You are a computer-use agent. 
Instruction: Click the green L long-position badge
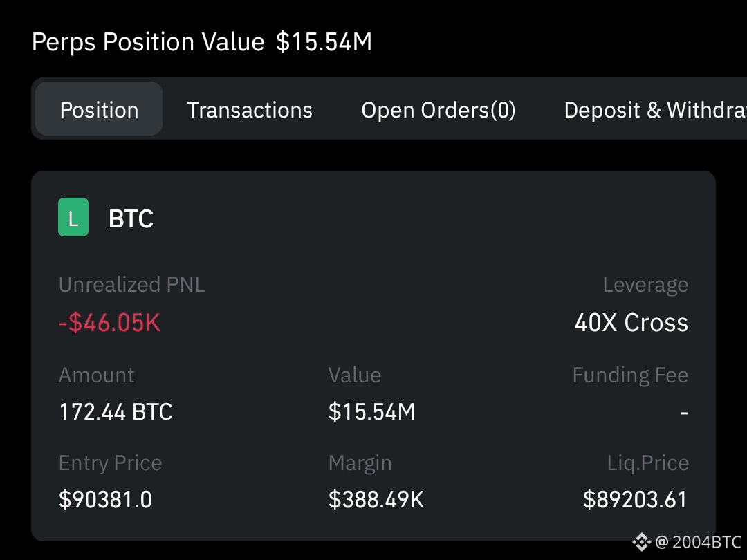[73, 217]
